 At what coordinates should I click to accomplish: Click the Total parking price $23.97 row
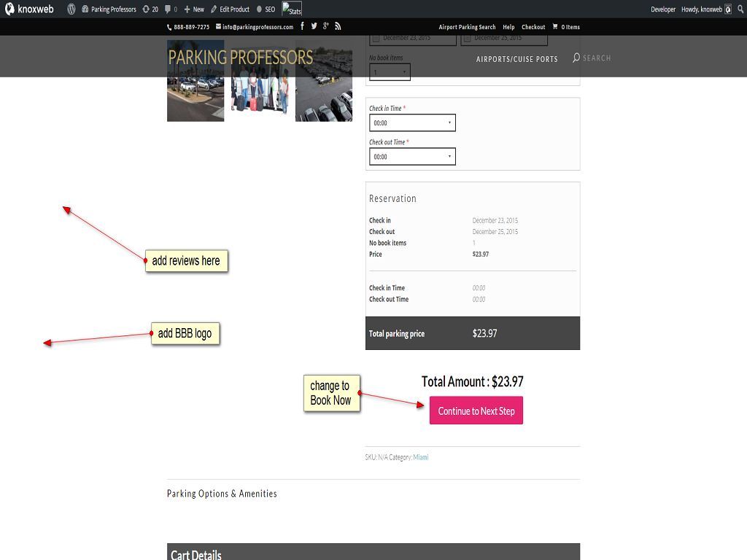(x=473, y=333)
